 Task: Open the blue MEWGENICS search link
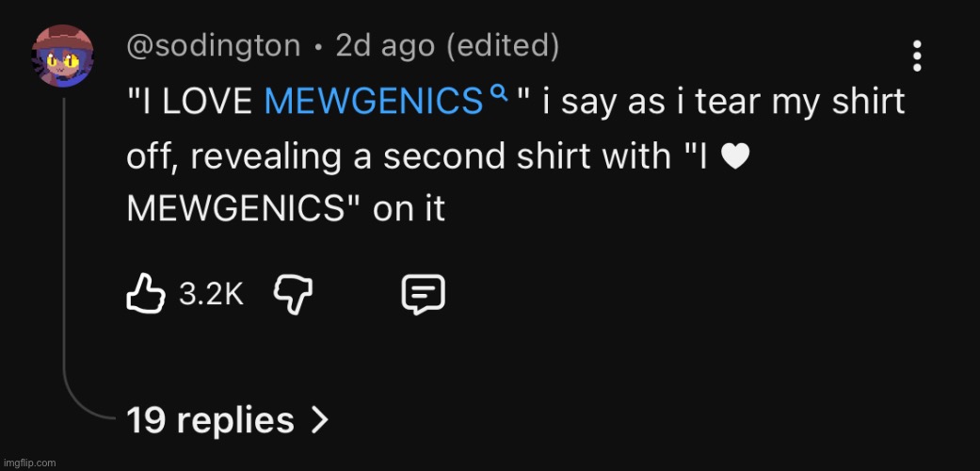click(x=375, y=102)
